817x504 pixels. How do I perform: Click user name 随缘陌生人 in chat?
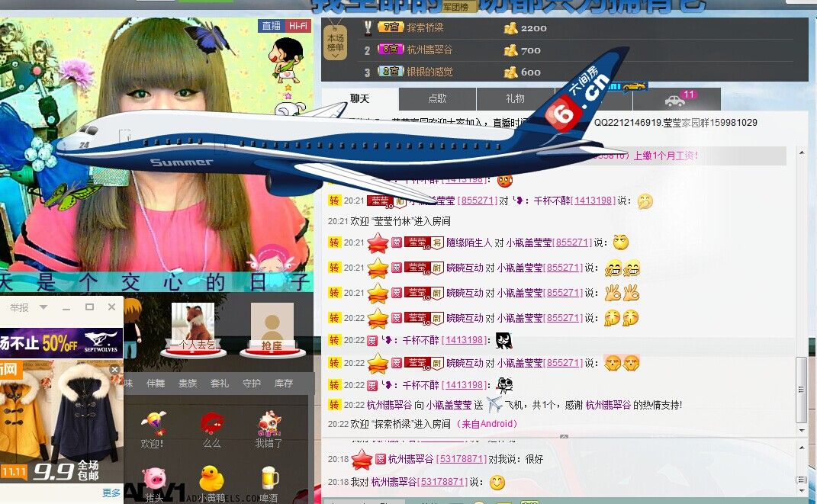pos(469,242)
